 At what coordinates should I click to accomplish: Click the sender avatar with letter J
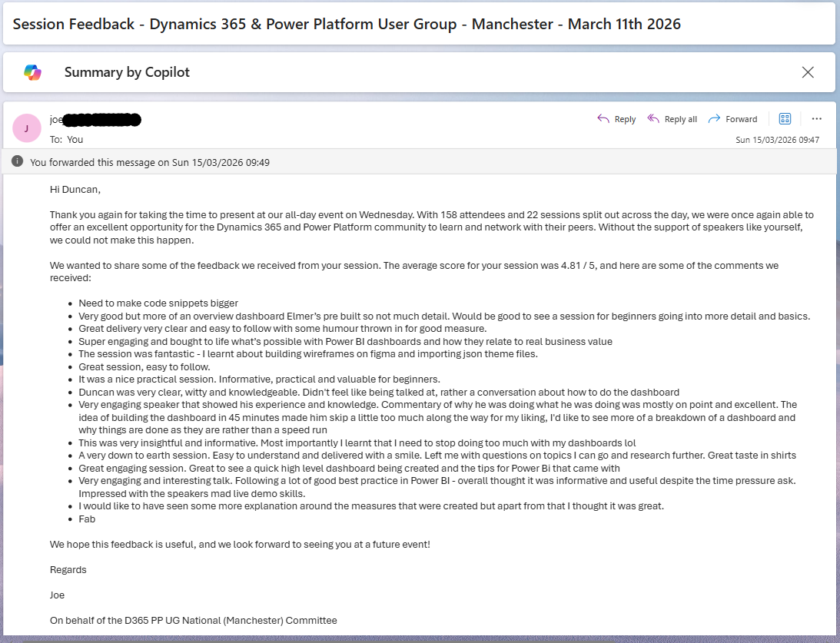27,128
